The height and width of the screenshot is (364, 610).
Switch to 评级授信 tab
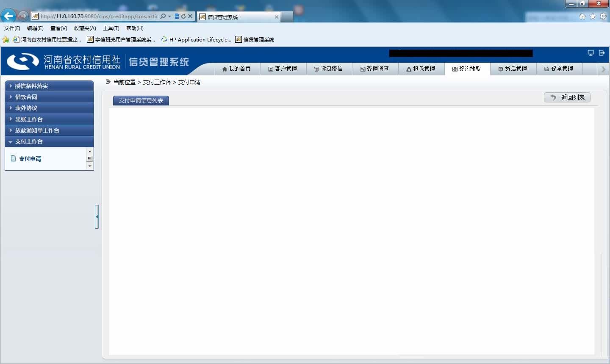click(x=329, y=69)
